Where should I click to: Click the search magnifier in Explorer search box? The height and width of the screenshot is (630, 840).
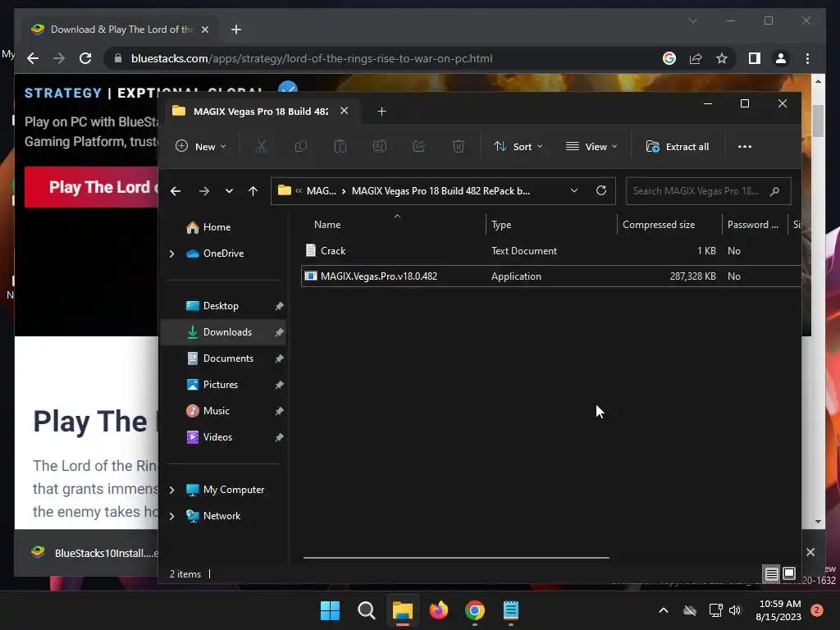point(774,191)
